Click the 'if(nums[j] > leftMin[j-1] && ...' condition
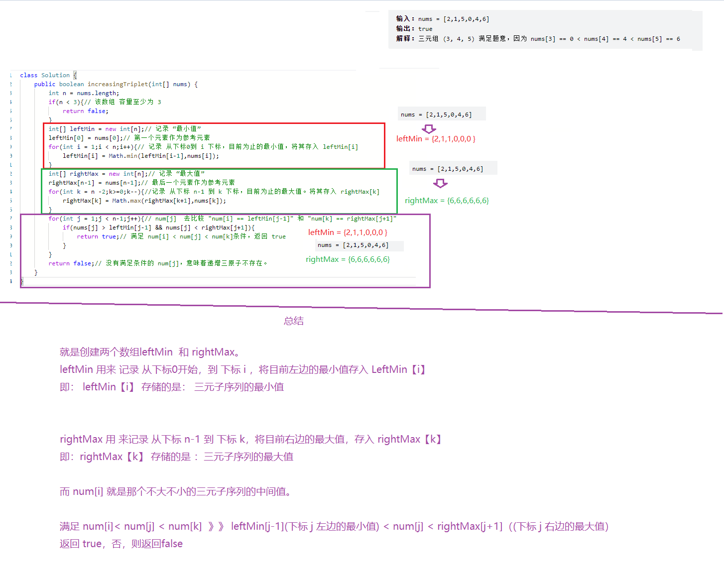The width and height of the screenshot is (724, 588). (x=158, y=228)
